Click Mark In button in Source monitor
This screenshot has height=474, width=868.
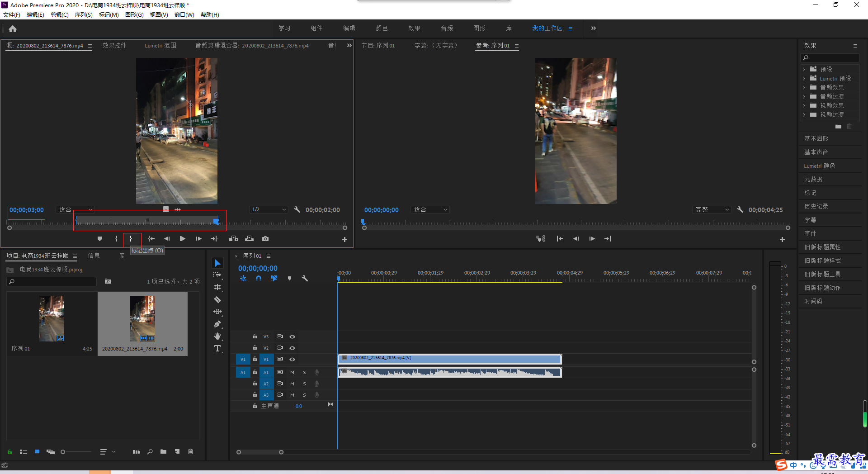[116, 239]
